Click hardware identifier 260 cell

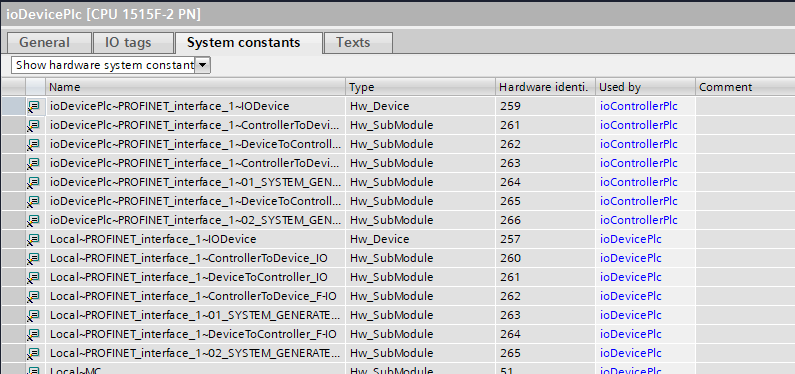pos(545,258)
